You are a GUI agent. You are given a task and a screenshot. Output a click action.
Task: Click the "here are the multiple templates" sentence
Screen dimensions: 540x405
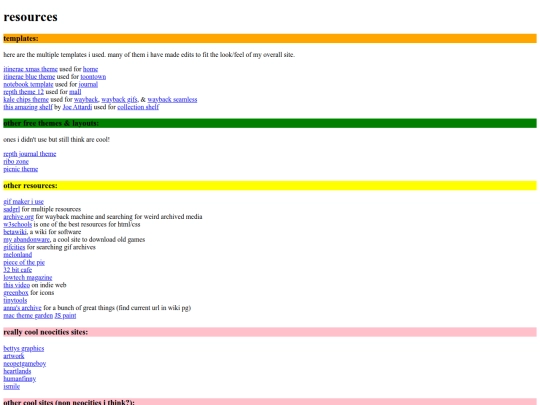(149, 55)
